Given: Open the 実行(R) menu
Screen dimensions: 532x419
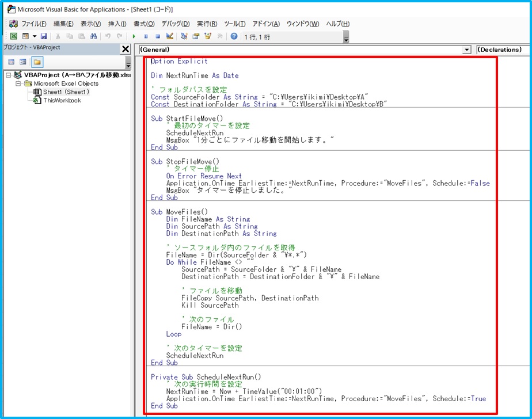Looking at the screenshot, I should coord(207,24).
